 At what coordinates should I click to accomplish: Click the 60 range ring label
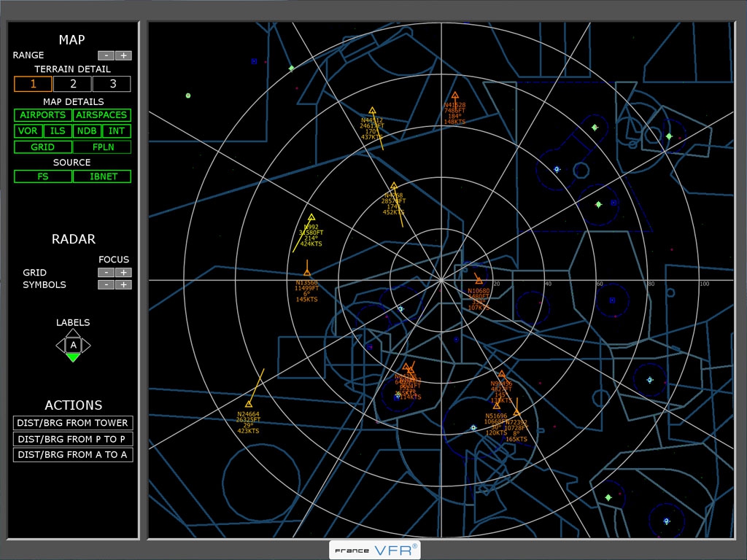[x=600, y=284]
